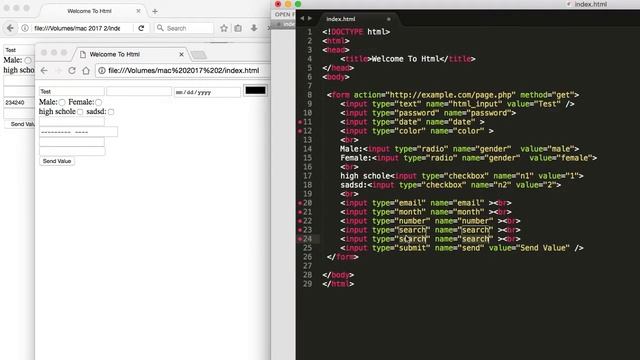
Task: Click the email input field in Chrome form
Action: [x=71, y=122]
